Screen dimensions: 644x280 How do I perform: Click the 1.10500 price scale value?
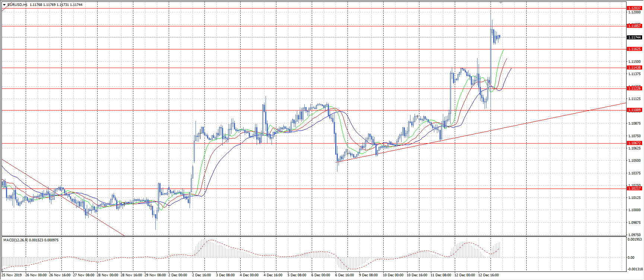click(635, 161)
